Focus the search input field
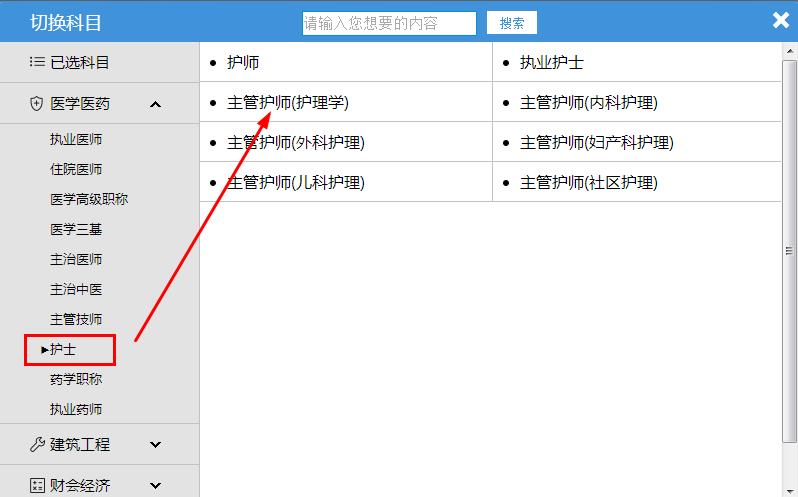Viewport: 798px width, 497px height. point(389,23)
